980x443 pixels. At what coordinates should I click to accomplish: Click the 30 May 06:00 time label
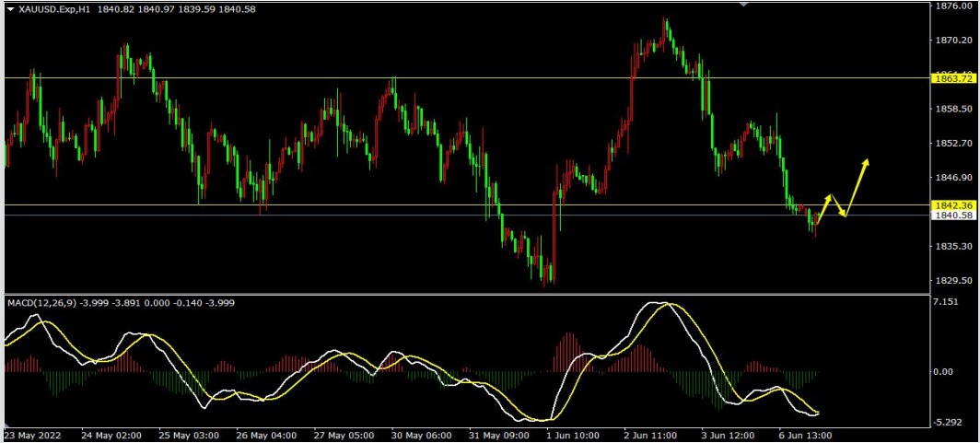(421, 435)
